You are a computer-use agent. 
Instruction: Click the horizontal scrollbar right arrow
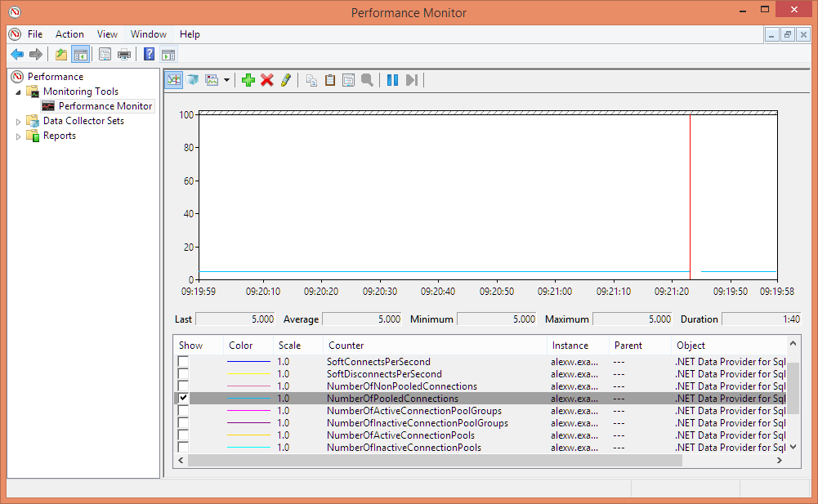pos(780,460)
